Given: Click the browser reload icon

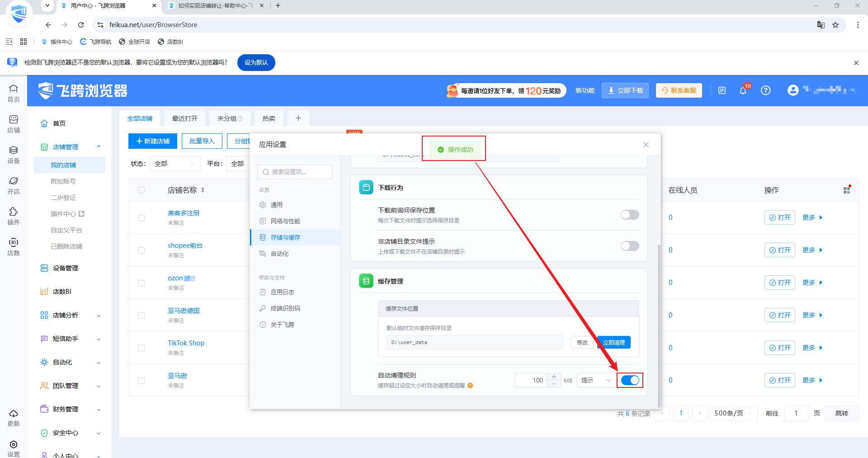Looking at the screenshot, I should (81, 25).
